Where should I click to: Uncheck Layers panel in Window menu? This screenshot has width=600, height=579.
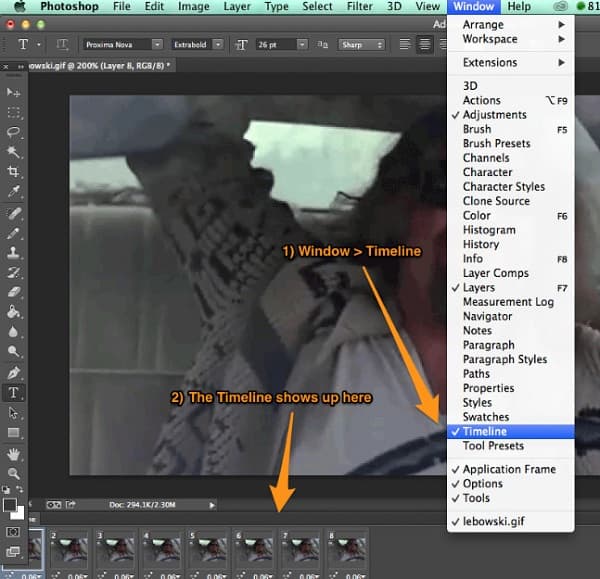[x=510, y=288]
